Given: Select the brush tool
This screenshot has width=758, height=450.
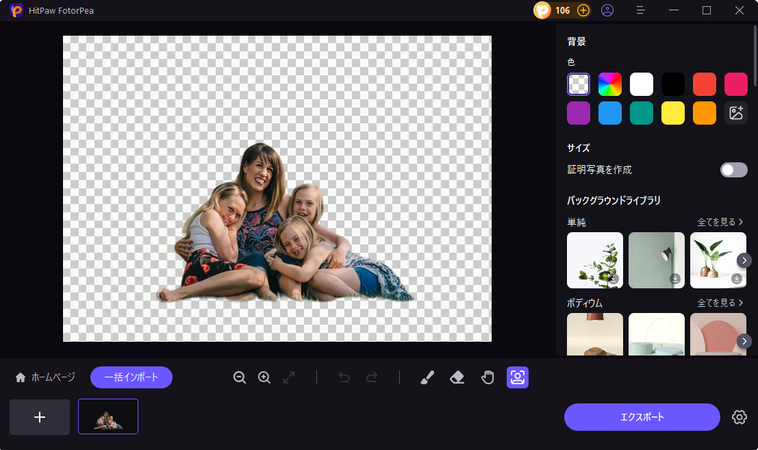Looking at the screenshot, I should (x=426, y=377).
